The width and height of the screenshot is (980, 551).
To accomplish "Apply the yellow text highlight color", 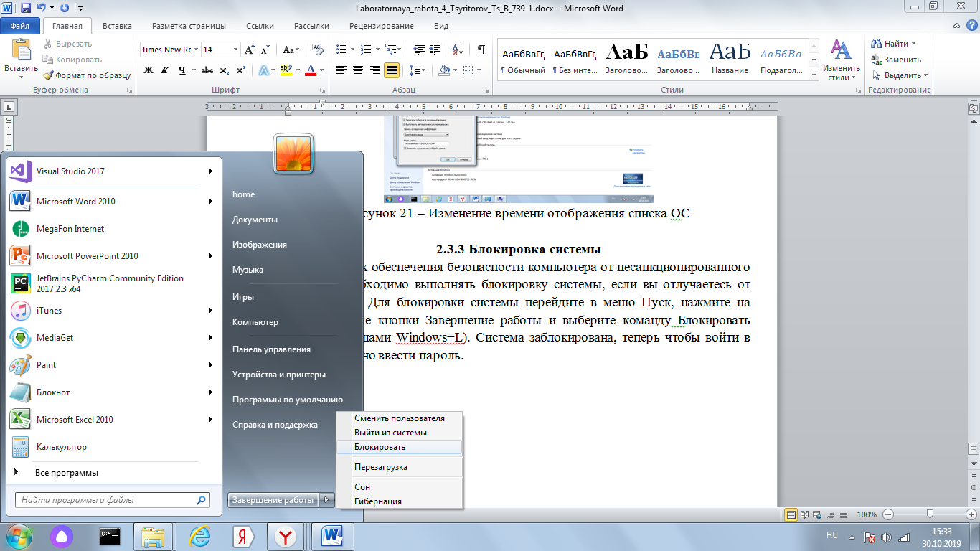I will click(286, 70).
